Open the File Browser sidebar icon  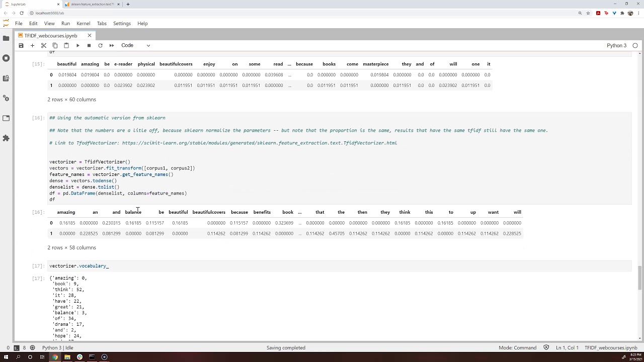6,38
